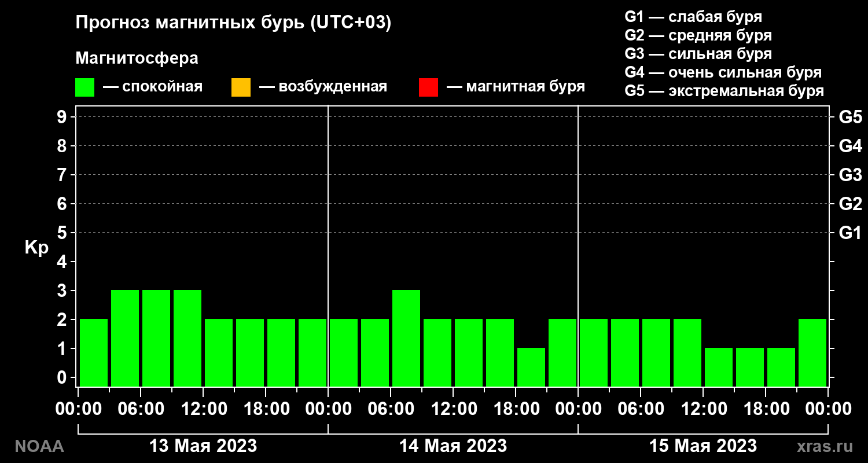This screenshot has height=463, width=868.
Task: Click the orange 'возбужденная' legend swatch
Action: [241, 87]
